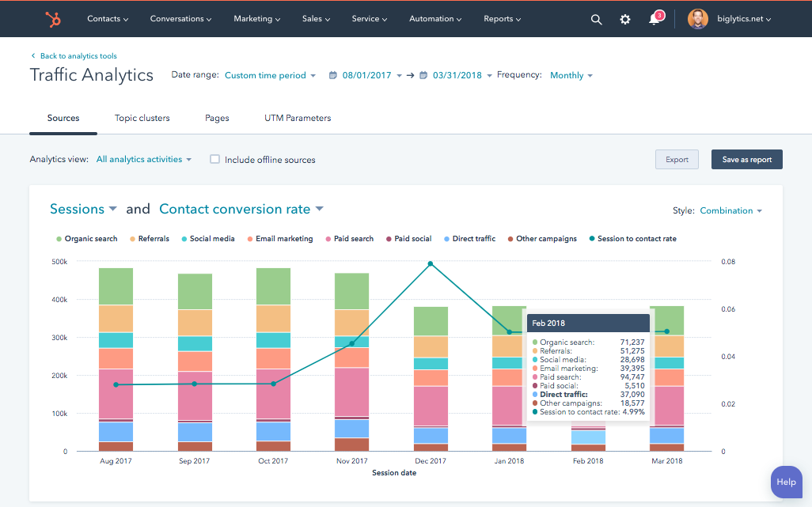Open the Style Combination dropdown
The width and height of the screenshot is (812, 507).
pos(728,210)
